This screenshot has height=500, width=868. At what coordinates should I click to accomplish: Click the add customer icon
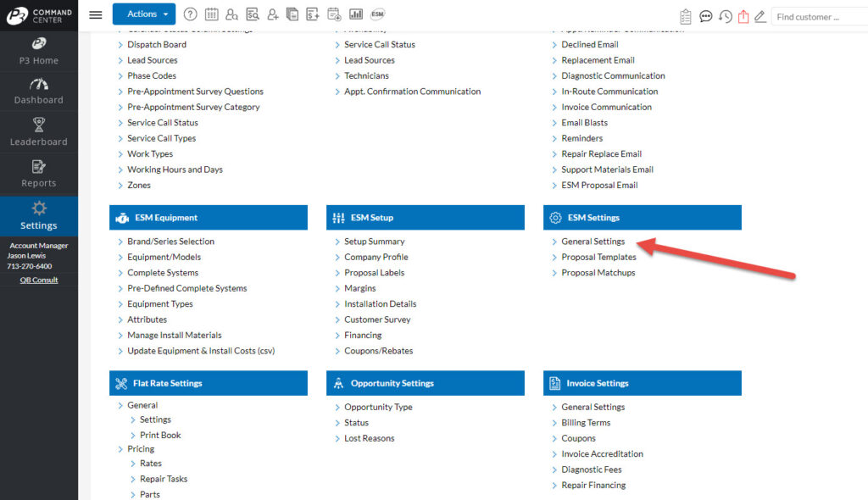pyautogui.click(x=272, y=14)
